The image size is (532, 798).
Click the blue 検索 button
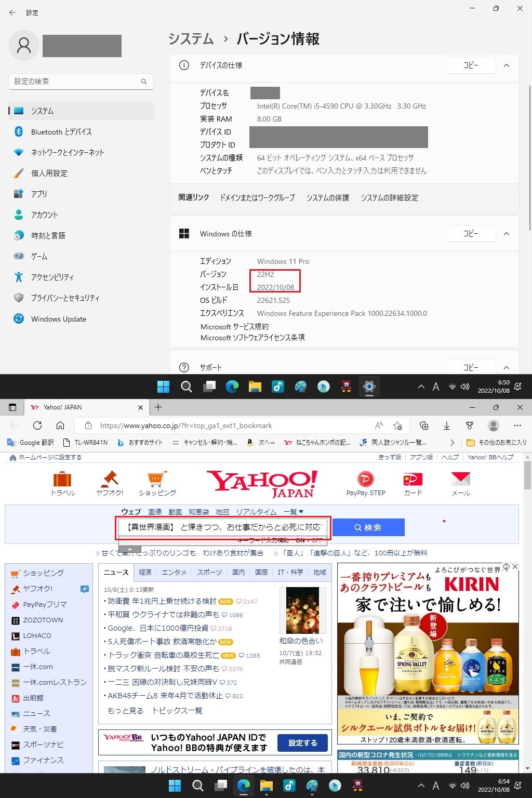pos(368,527)
